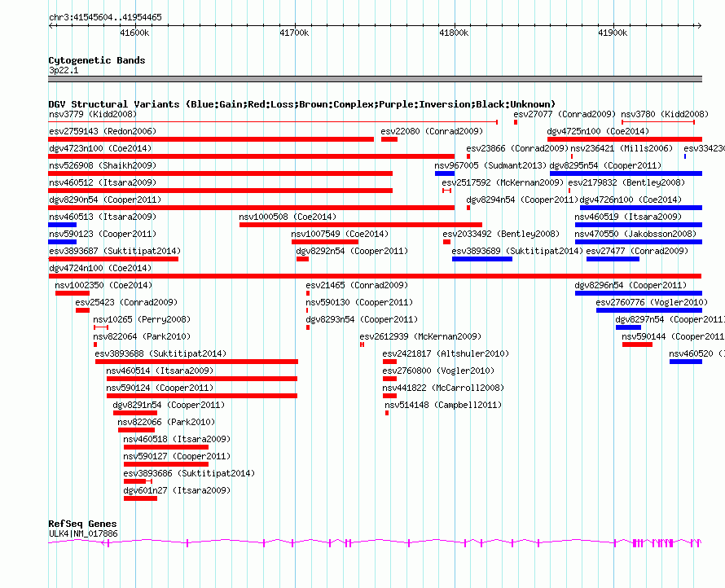Viewport: 725px width, 588px height.
Task: Click the esv3893686 (Suktitipat2014) label
Action: pyautogui.click(x=189, y=473)
